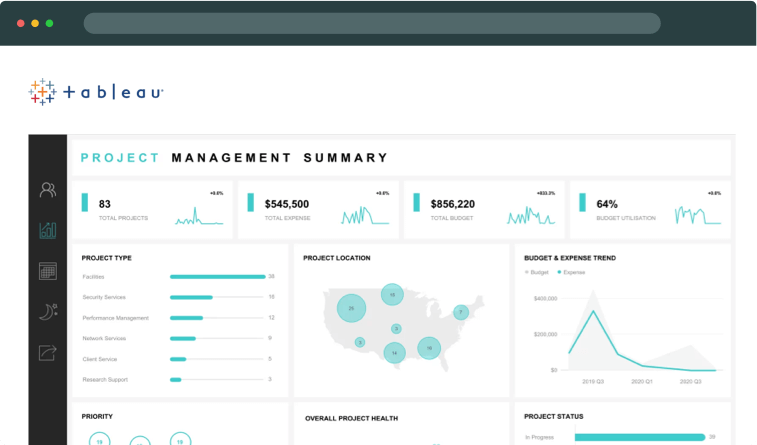Toggle the Expense legend entry
Screen dimensions: 757x445
pyautogui.click(x=571, y=272)
